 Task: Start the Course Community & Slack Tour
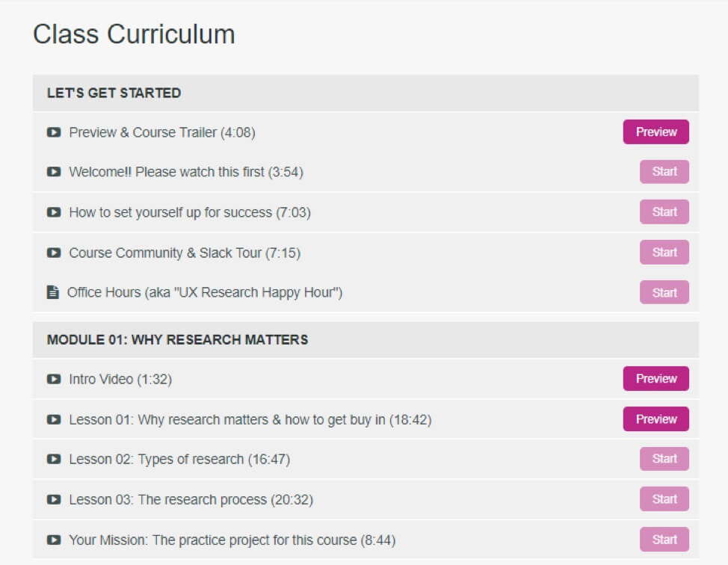664,253
